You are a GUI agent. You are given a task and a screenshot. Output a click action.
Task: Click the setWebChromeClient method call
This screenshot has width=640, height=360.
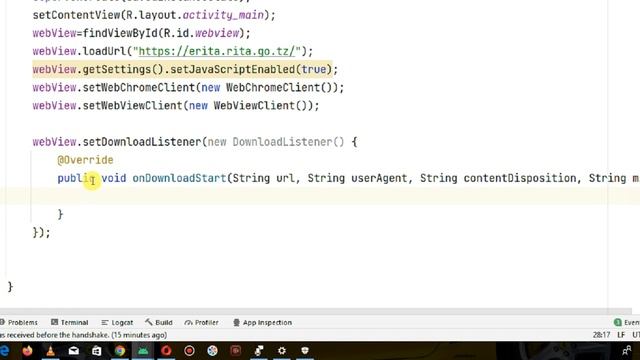point(139,88)
